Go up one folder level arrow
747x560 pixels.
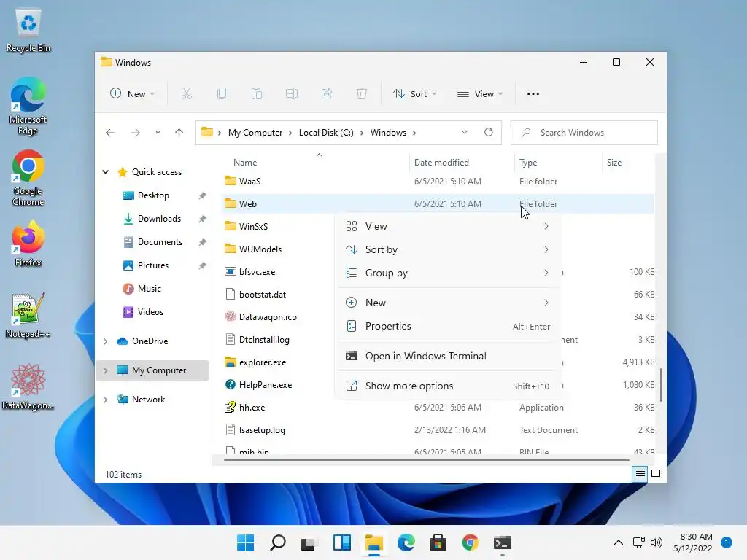click(179, 133)
